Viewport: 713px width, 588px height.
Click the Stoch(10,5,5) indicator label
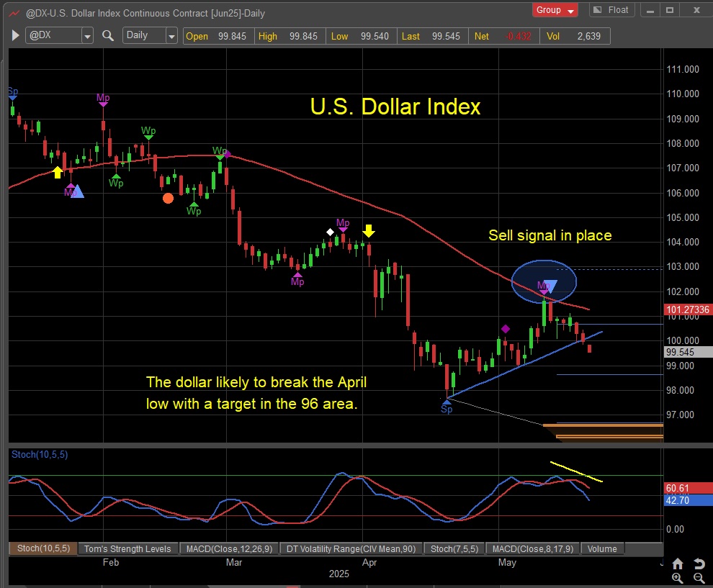pyautogui.click(x=40, y=454)
